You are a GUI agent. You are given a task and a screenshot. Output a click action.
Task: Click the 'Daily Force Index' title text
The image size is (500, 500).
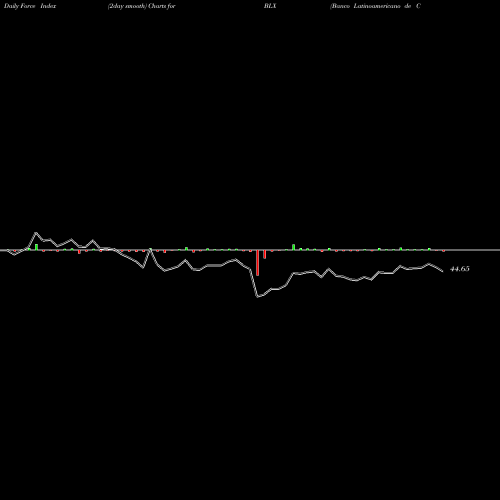[30, 6]
